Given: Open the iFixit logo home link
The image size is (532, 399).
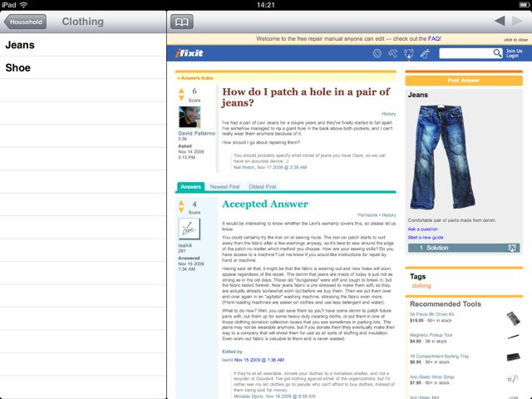Looking at the screenshot, I should click(190, 53).
